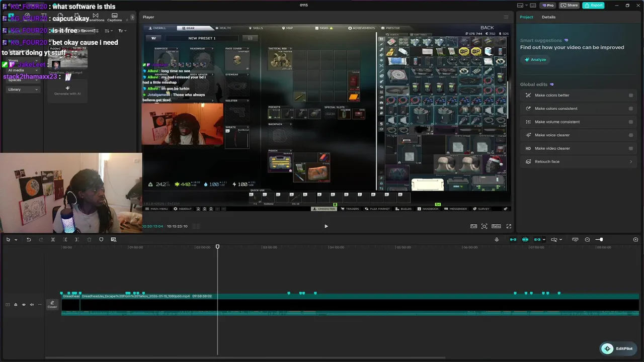Click the Share button

pyautogui.click(x=569, y=5)
